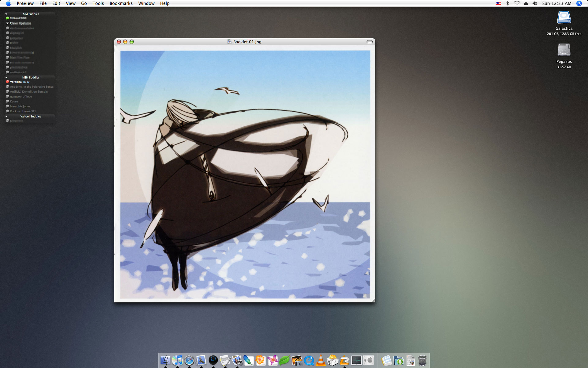
Task: Launch iTunes from the Dock
Action: pos(177,360)
